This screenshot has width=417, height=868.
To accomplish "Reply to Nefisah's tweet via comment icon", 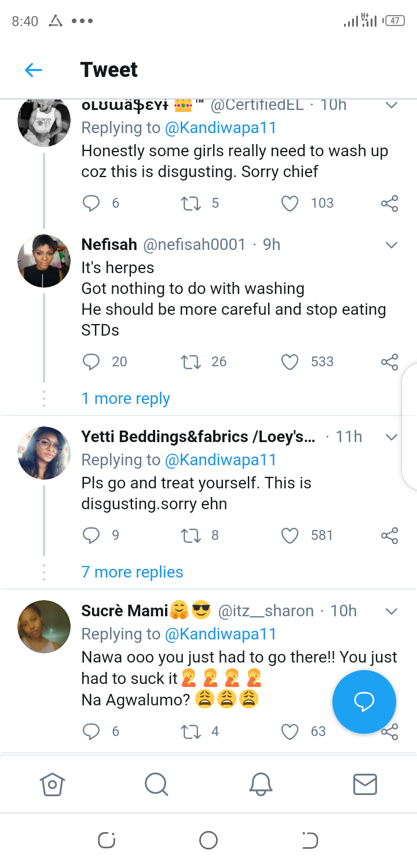I will 92,362.
